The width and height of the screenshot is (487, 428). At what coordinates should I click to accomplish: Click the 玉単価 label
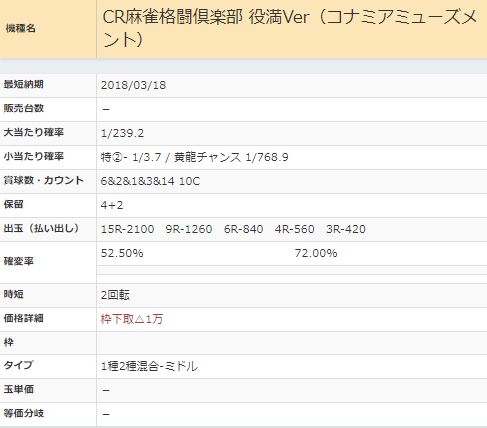pyautogui.click(x=18, y=389)
